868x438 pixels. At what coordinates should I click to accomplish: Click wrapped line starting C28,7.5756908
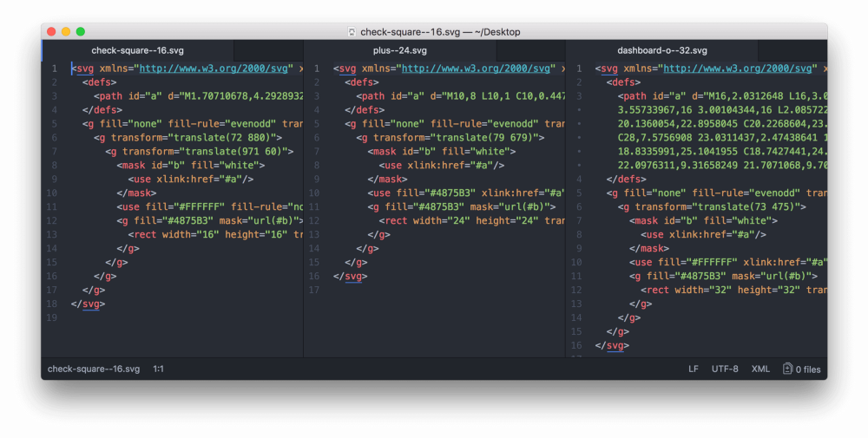722,138
